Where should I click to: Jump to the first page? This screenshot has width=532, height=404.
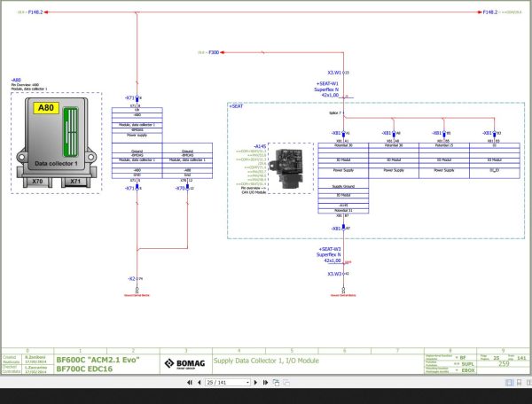point(190,383)
